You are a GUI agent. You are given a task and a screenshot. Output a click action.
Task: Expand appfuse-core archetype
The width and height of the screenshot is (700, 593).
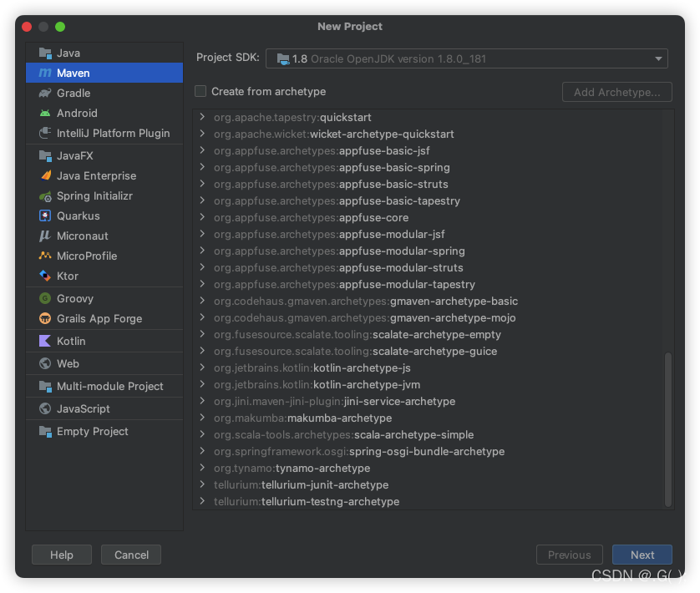tap(202, 217)
